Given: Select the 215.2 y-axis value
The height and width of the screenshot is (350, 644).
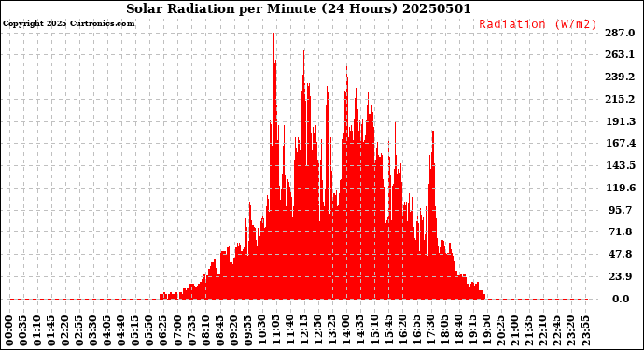Looking at the screenshot, I should click(620, 100).
